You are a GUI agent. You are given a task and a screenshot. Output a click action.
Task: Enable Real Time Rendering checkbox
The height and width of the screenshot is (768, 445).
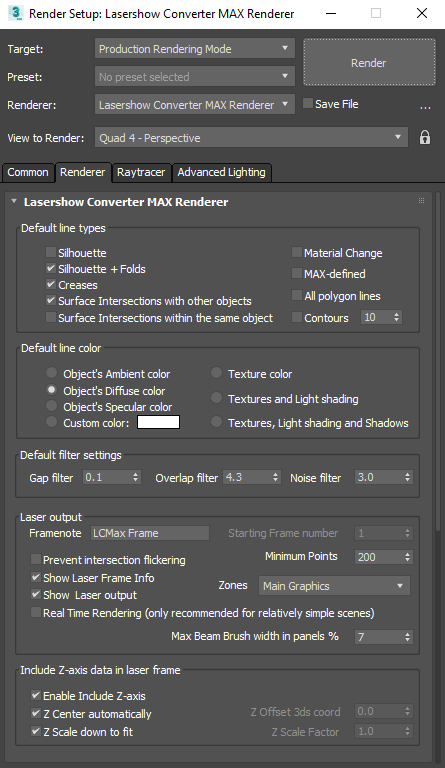(35, 612)
